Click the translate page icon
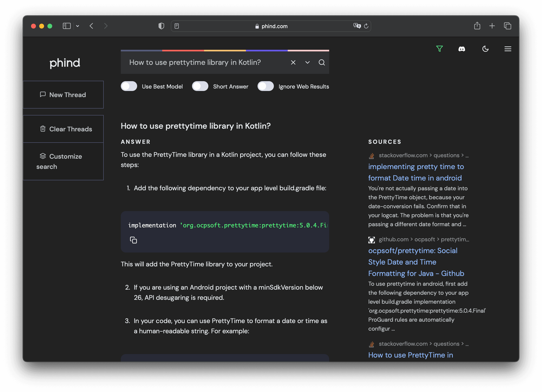Image resolution: width=542 pixels, height=392 pixels. [x=357, y=26]
